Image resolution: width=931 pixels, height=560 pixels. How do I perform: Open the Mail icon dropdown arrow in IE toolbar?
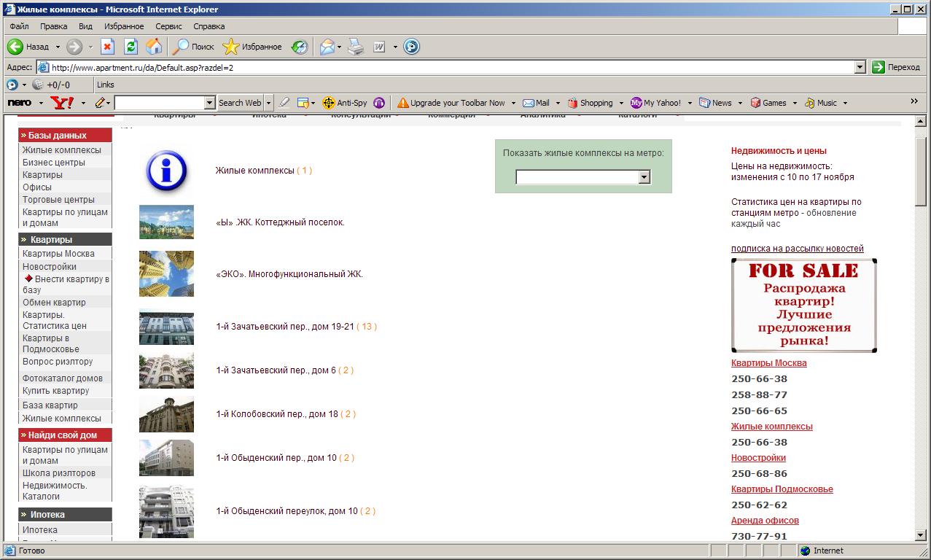[x=339, y=47]
